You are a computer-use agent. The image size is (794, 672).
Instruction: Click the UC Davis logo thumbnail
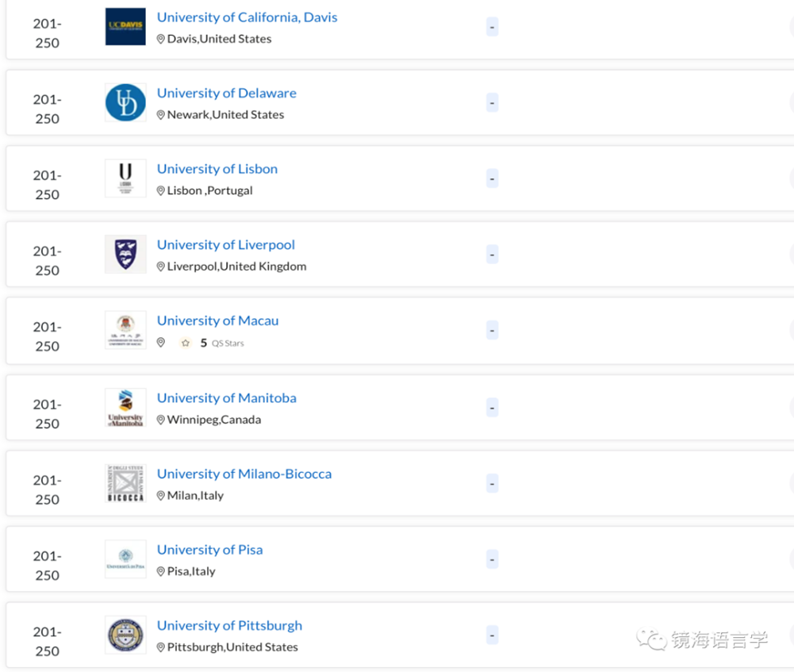[x=125, y=26]
